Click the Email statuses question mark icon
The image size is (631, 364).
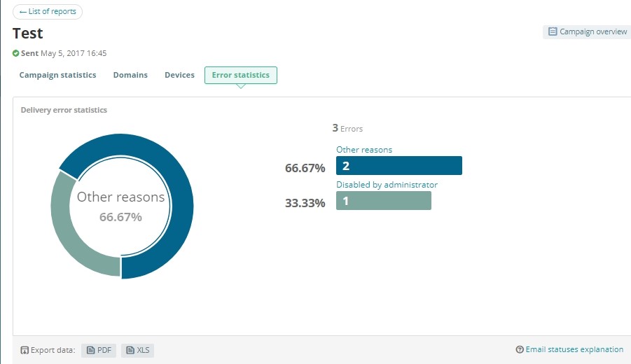pyautogui.click(x=520, y=349)
